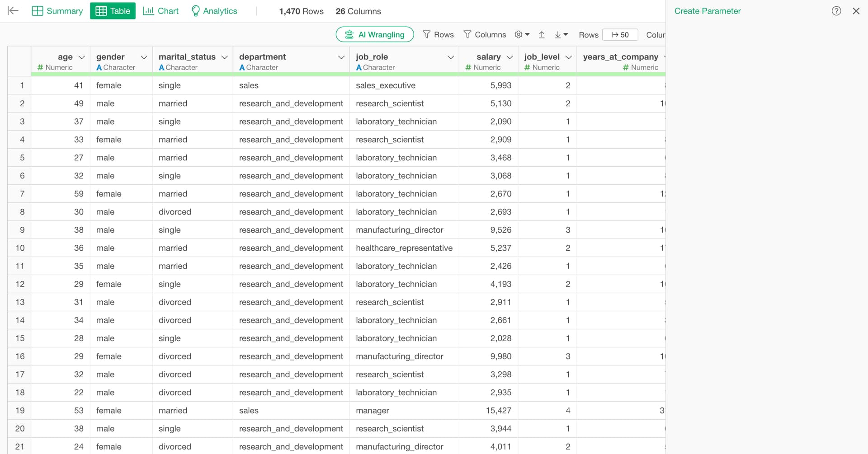Expand the job_role column menu
This screenshot has width=868, height=454.
(451, 57)
